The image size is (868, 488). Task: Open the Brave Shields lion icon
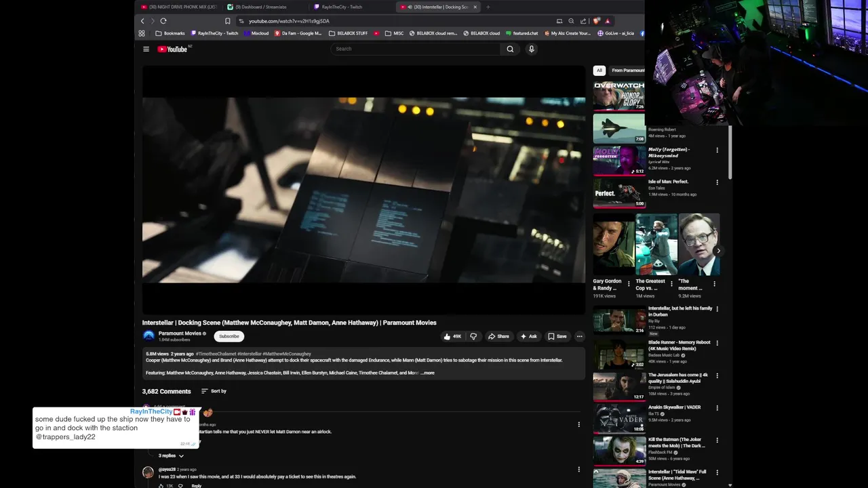[596, 21]
